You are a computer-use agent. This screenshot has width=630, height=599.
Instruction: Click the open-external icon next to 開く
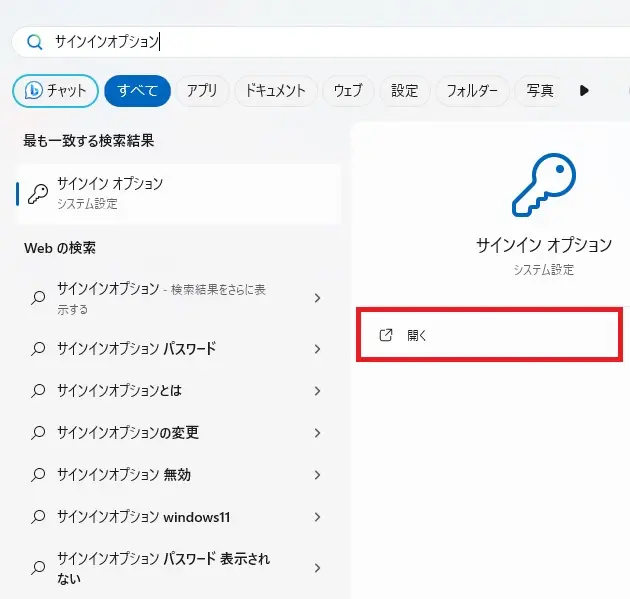point(386,335)
